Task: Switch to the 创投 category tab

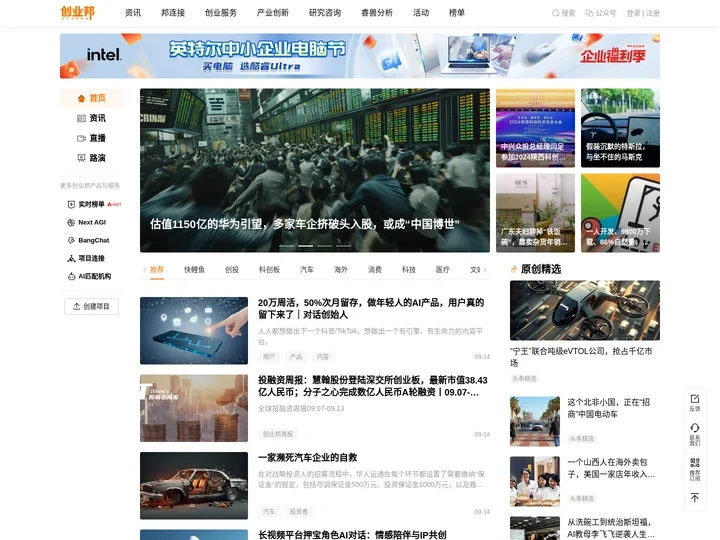Action: coord(232,270)
